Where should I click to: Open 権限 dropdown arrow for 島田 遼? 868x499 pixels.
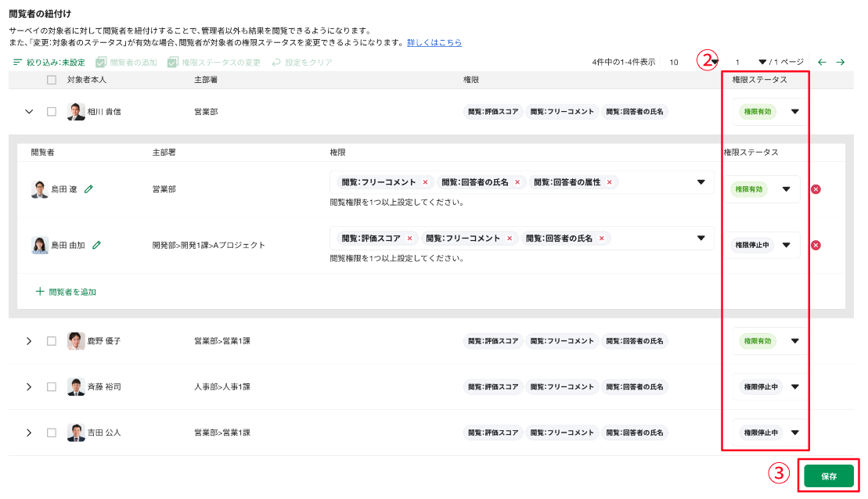point(701,182)
